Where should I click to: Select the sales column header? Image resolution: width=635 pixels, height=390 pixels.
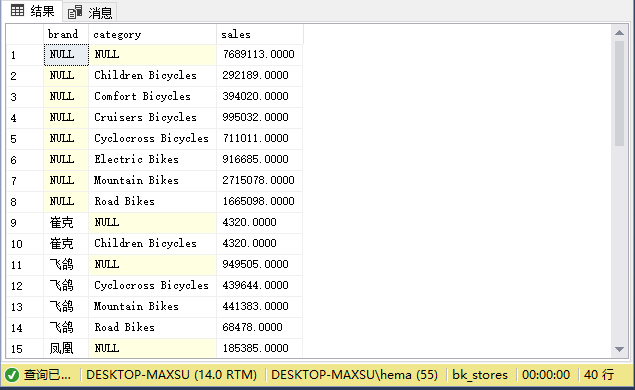pos(260,34)
